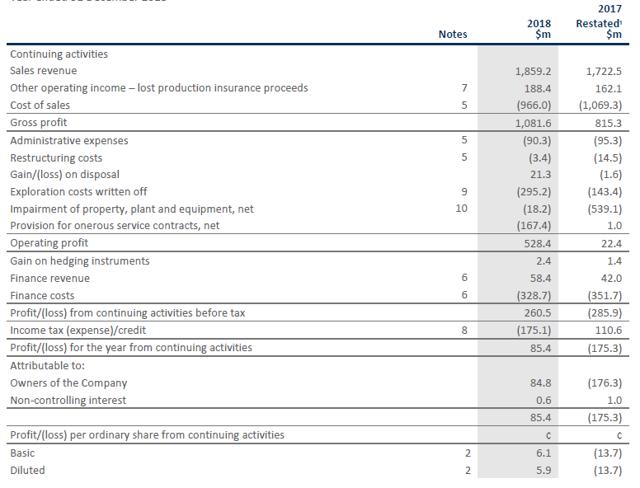Viewport: 640px width, 488px height.
Task: Select the (295.2) exploration costs value
Action: point(534,192)
